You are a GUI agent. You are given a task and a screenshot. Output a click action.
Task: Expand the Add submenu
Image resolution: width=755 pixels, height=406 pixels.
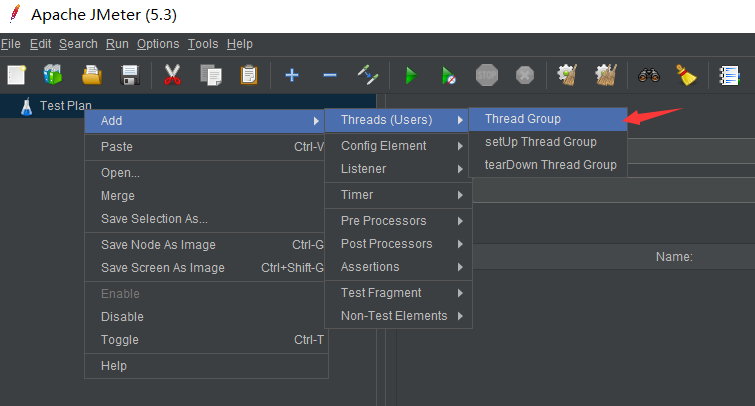[x=205, y=121]
